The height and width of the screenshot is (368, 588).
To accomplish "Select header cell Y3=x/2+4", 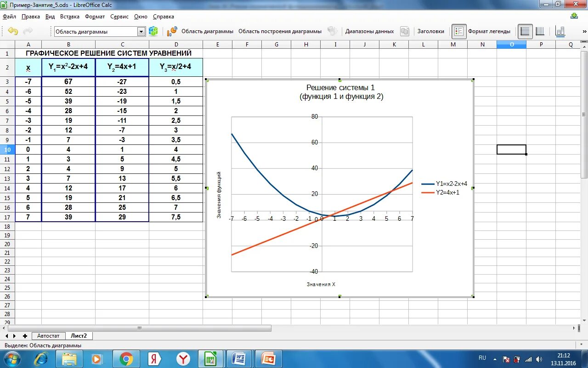I will point(176,67).
